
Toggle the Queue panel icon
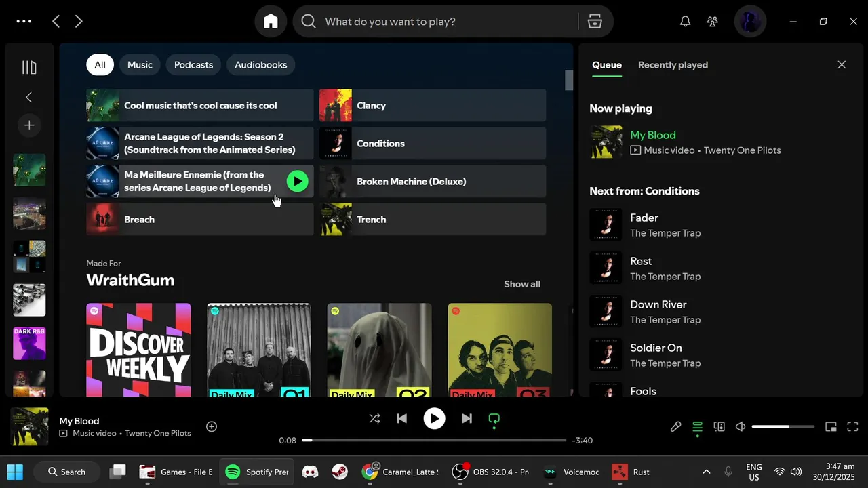(697, 426)
